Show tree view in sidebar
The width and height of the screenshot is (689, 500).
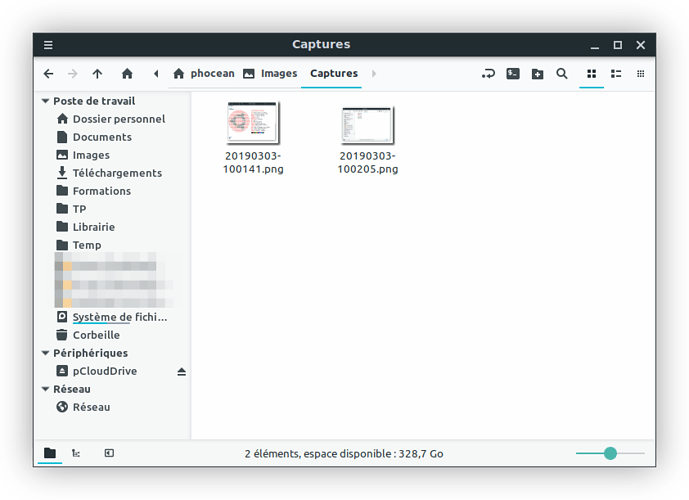pos(76,453)
